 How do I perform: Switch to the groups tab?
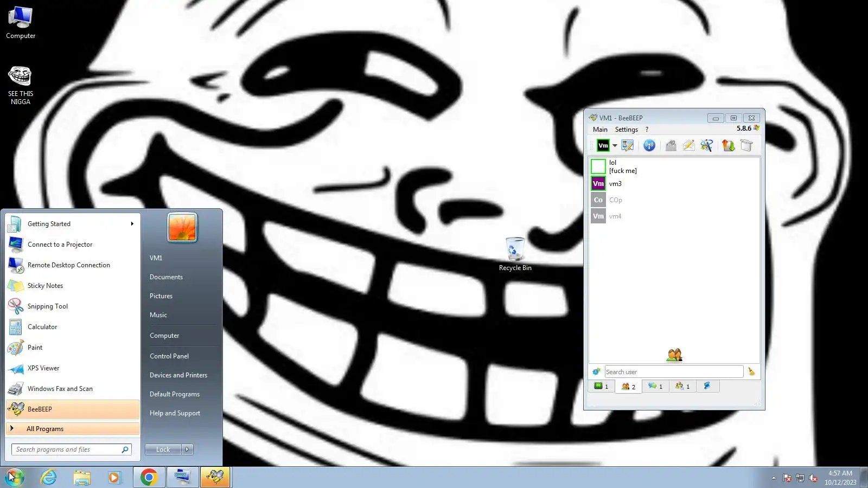point(682,386)
